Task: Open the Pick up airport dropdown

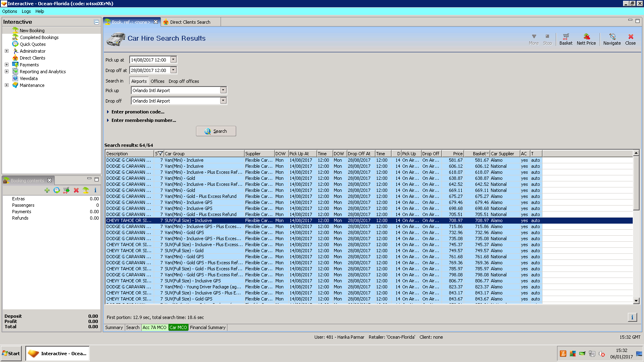Action: 223,90
